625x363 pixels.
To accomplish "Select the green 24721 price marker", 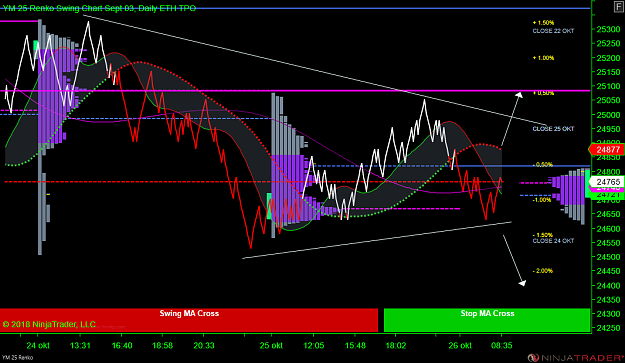I will click(x=608, y=195).
